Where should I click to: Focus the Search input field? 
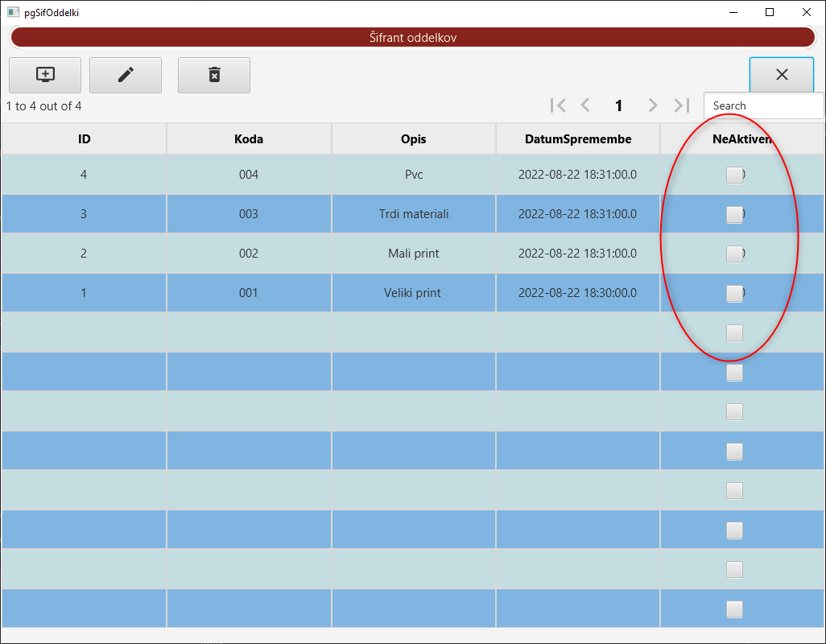[x=764, y=105]
